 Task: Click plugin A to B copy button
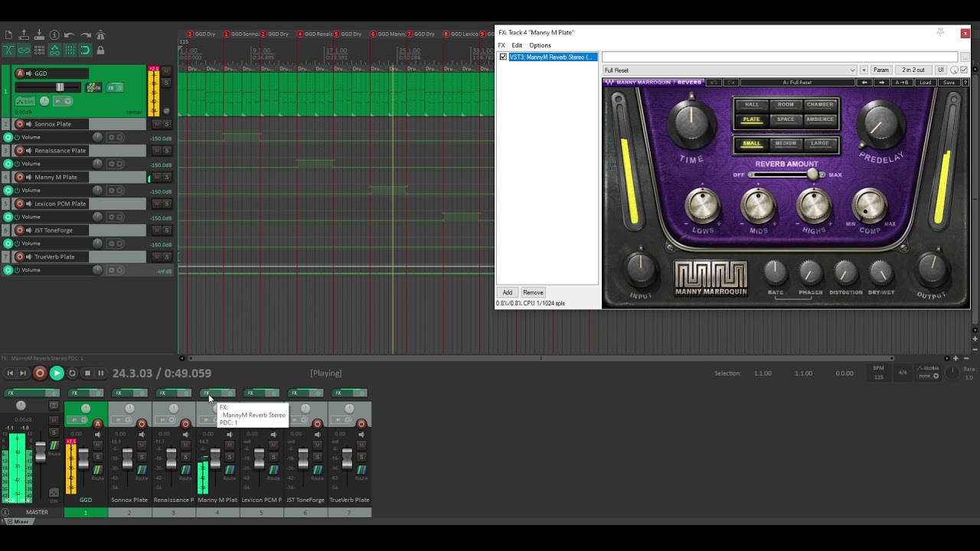pyautogui.click(x=901, y=83)
